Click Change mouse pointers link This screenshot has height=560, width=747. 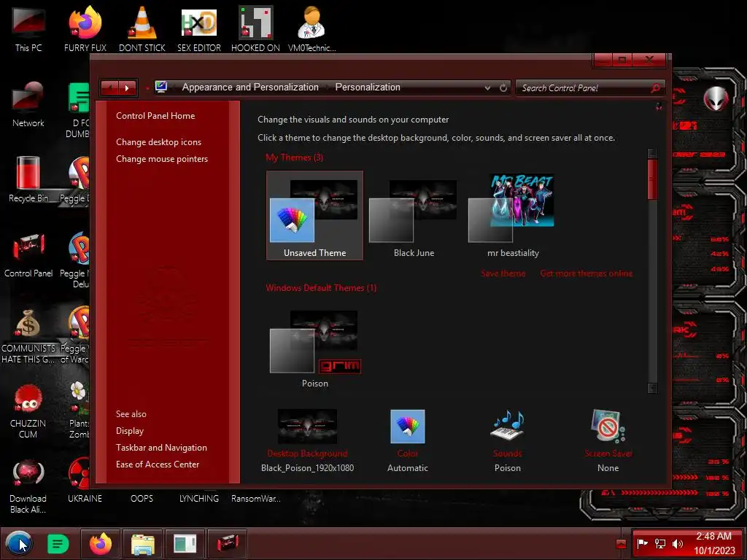[x=162, y=158]
